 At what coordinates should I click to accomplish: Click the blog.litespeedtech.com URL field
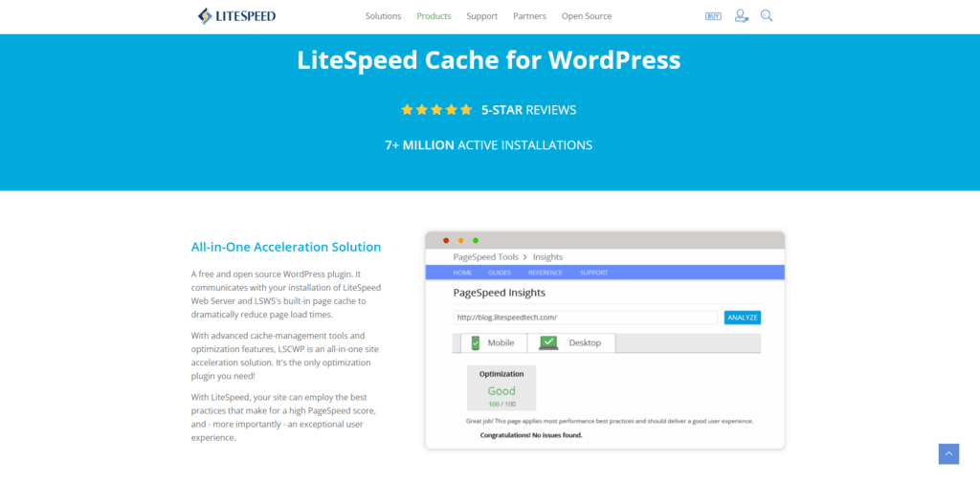(586, 318)
